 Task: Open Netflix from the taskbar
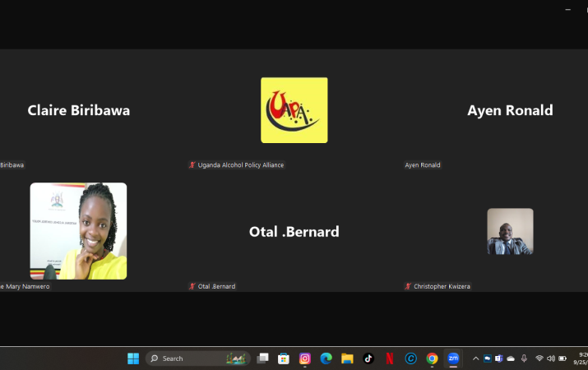point(390,358)
